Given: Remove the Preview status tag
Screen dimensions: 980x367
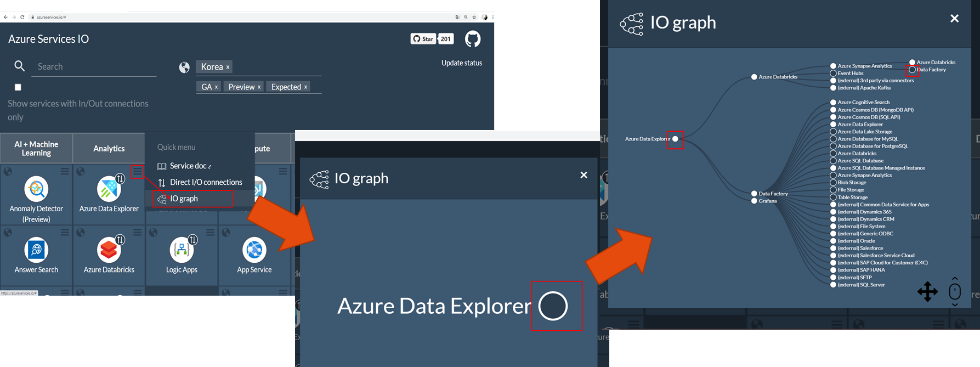Looking at the screenshot, I should pos(259,87).
